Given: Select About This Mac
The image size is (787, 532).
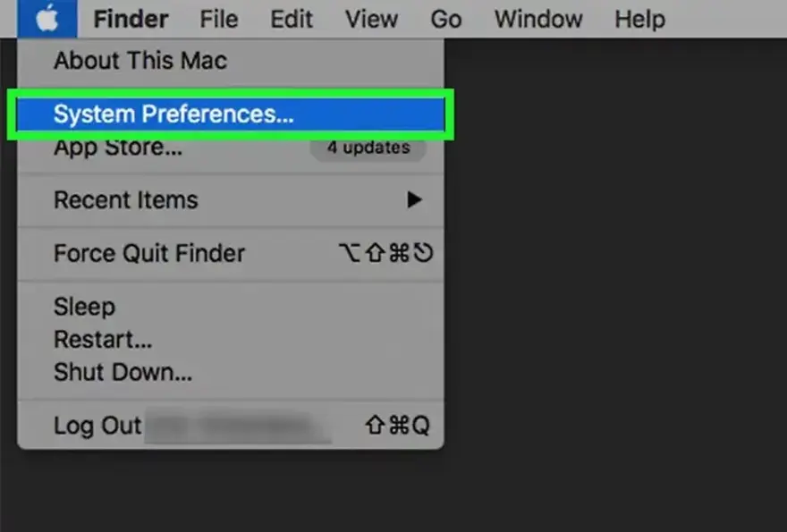Looking at the screenshot, I should tap(140, 61).
